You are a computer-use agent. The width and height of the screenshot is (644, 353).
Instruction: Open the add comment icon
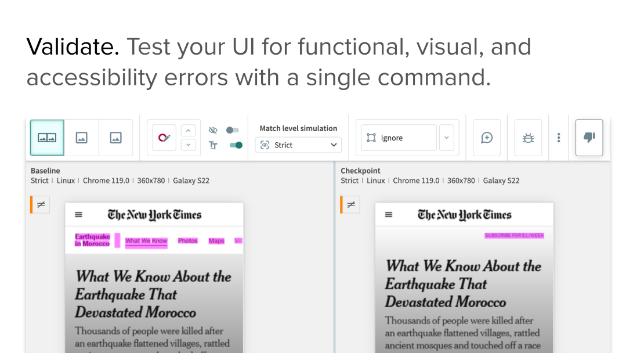tap(487, 138)
